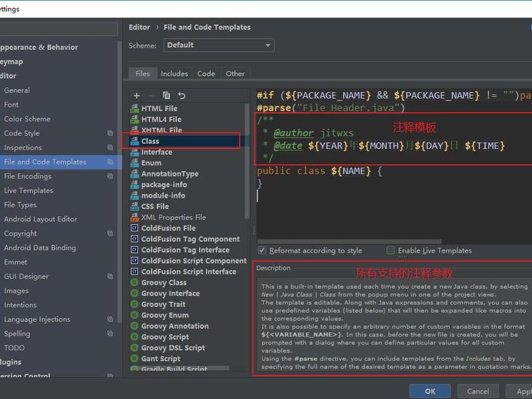
Task: Reset template to default with undo icon
Action: click(x=182, y=96)
